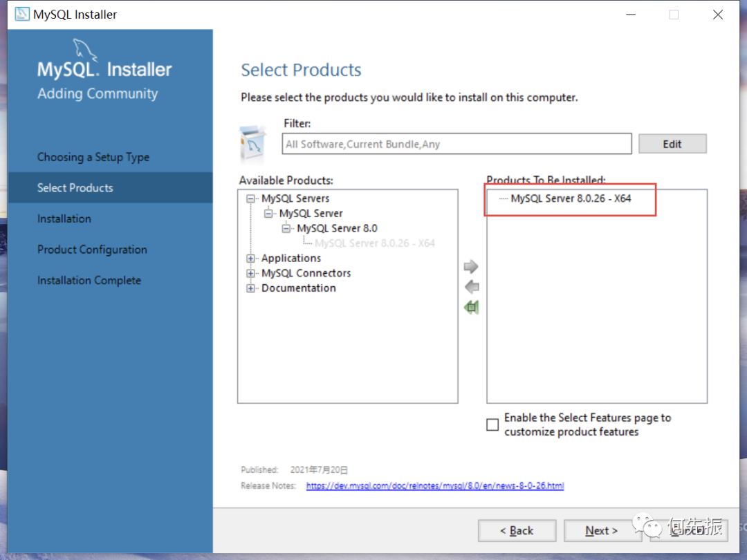
Task: Click the filter software box icon
Action: [253, 144]
